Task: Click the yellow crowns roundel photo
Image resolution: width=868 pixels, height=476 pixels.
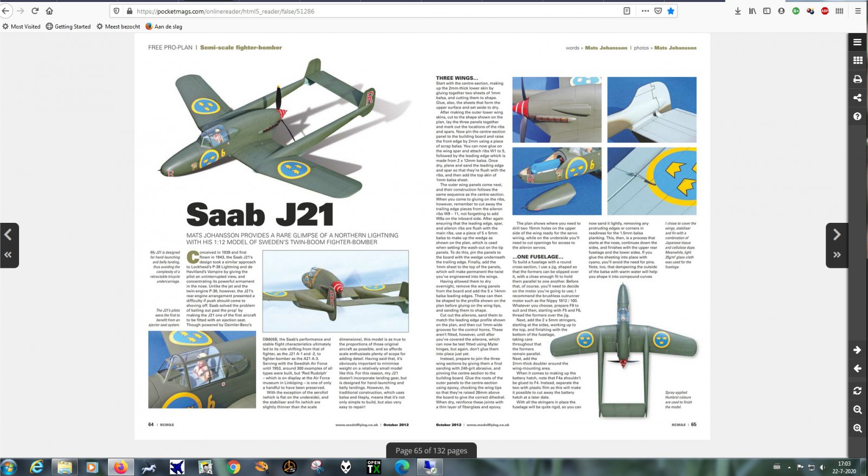Action: tap(652, 181)
